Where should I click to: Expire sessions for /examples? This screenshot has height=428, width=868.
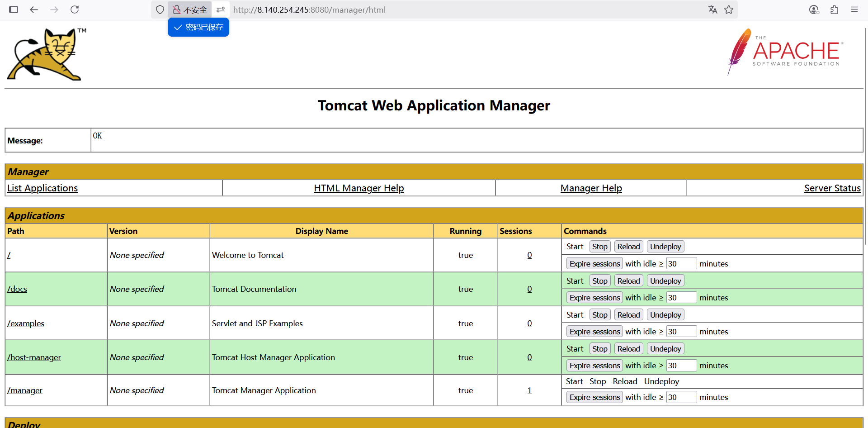pos(595,332)
